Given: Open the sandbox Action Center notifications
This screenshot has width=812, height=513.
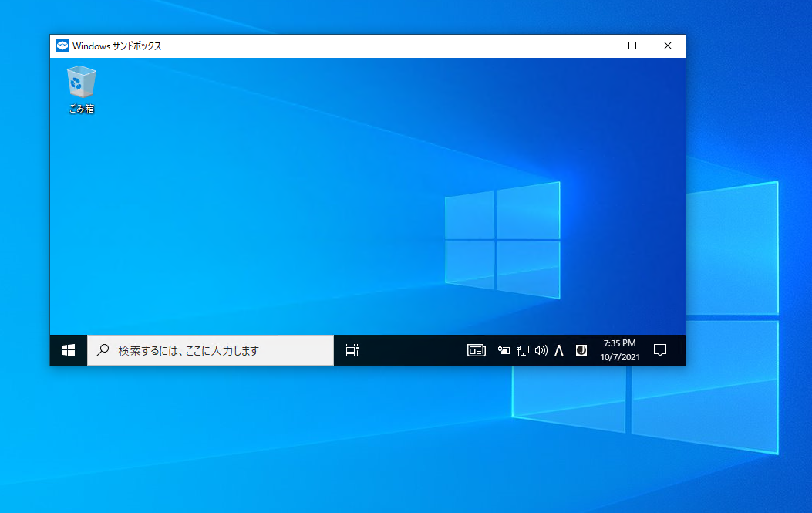Looking at the screenshot, I should pos(660,350).
